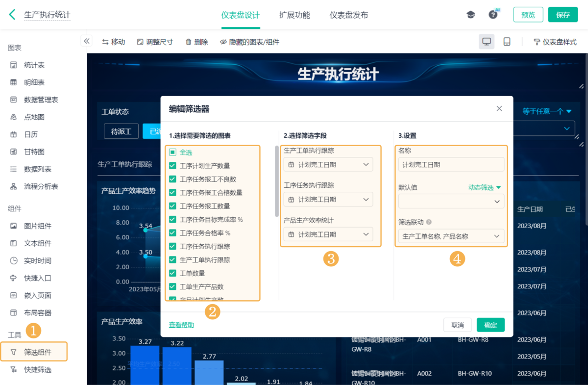Viewport: 588px width, 385px height.
Task: Select the 待派工 status button
Action: (121, 131)
